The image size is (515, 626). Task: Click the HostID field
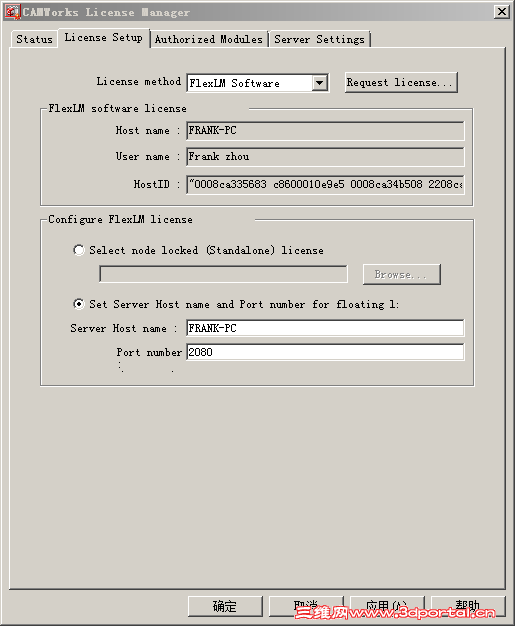tap(325, 184)
